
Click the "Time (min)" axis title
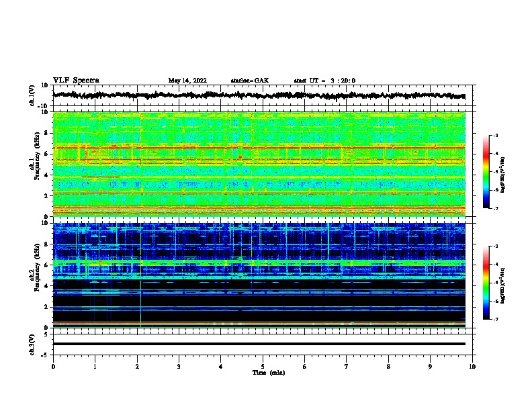[x=269, y=373]
